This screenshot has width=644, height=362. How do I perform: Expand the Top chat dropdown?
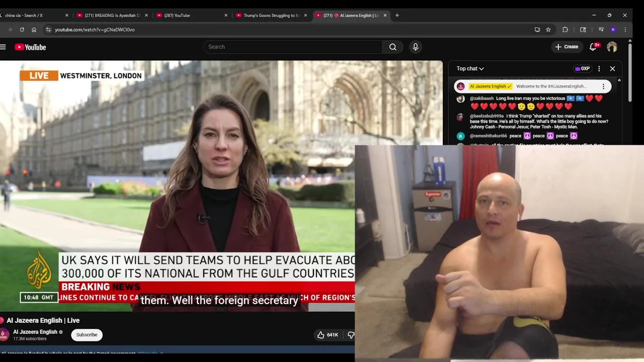coord(470,68)
